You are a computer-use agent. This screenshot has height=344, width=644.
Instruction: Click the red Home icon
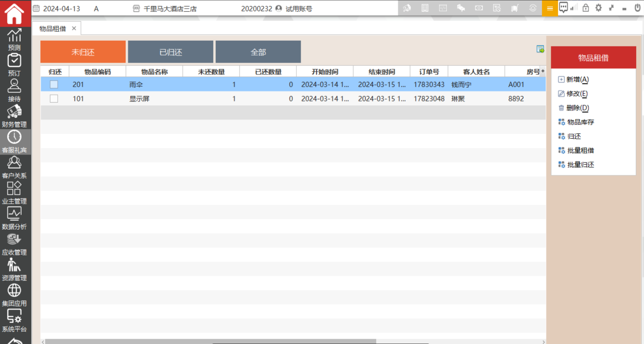14,13
